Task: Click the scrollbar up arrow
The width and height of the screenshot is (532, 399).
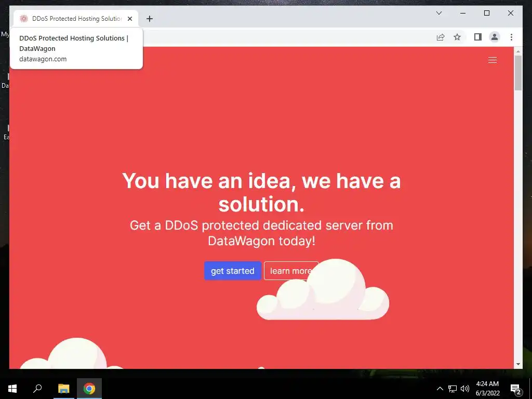Action: [x=518, y=51]
